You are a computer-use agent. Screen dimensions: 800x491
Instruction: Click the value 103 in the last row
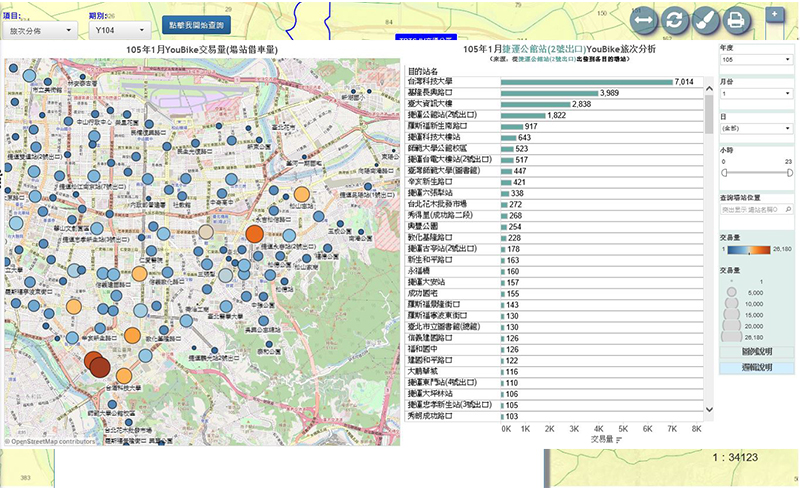512,416
